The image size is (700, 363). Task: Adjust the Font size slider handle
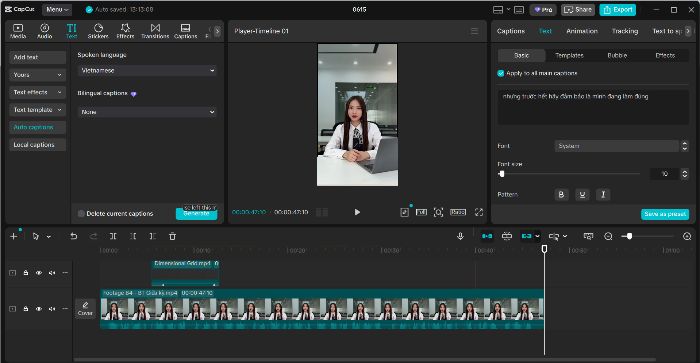pyautogui.click(x=501, y=174)
